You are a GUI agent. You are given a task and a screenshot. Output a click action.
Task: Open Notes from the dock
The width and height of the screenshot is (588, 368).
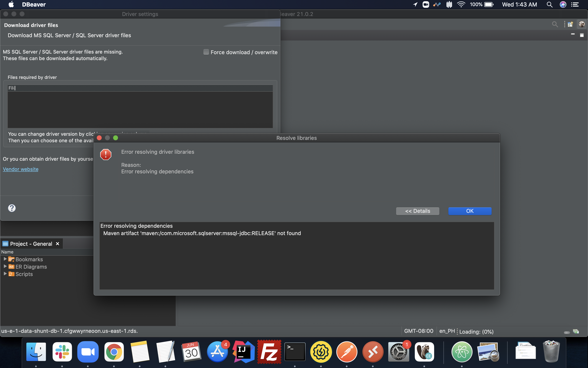(140, 352)
